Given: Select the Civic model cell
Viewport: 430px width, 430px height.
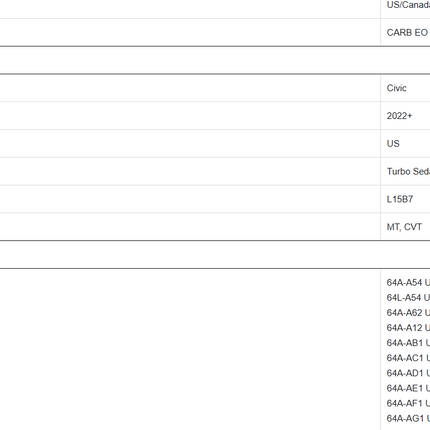Looking at the screenshot, I should (x=405, y=88).
